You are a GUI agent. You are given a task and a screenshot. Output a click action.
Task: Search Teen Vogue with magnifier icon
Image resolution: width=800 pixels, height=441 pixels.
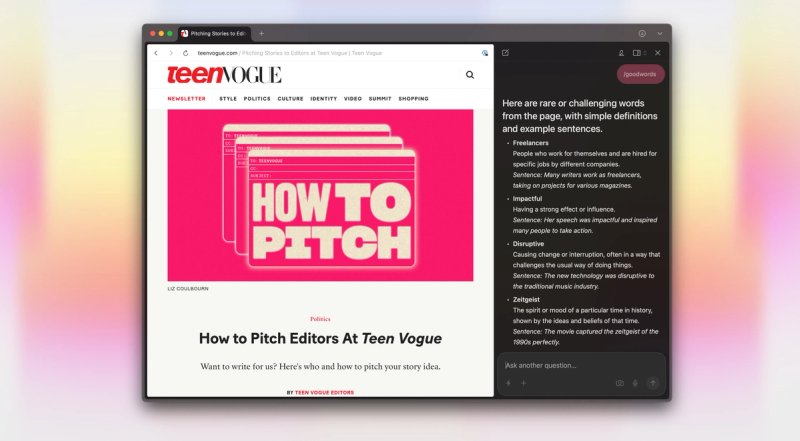pos(470,75)
